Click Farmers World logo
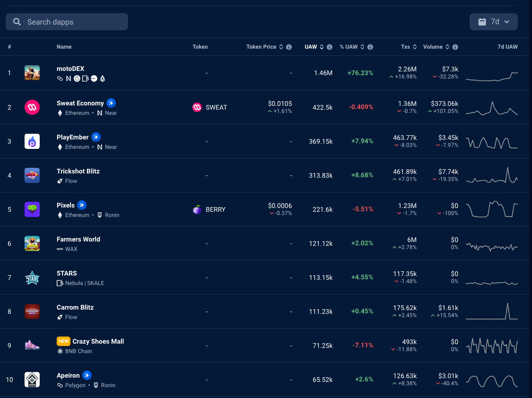Screen dimensions: 532x398 32,243
